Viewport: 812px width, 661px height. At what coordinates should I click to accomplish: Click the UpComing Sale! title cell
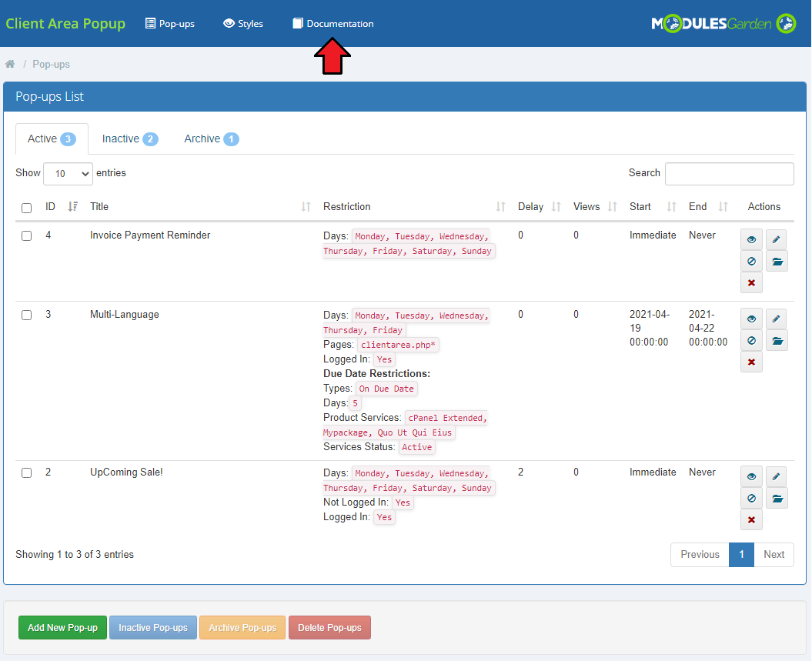[126, 472]
